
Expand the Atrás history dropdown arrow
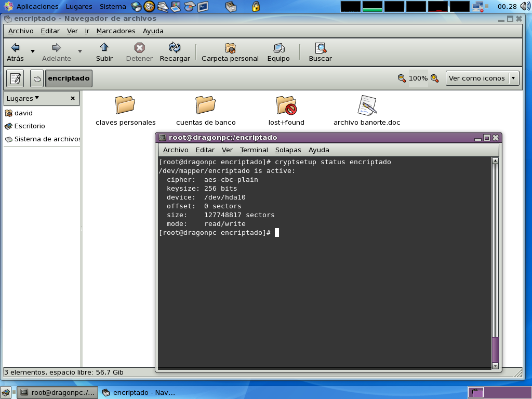pos(33,51)
